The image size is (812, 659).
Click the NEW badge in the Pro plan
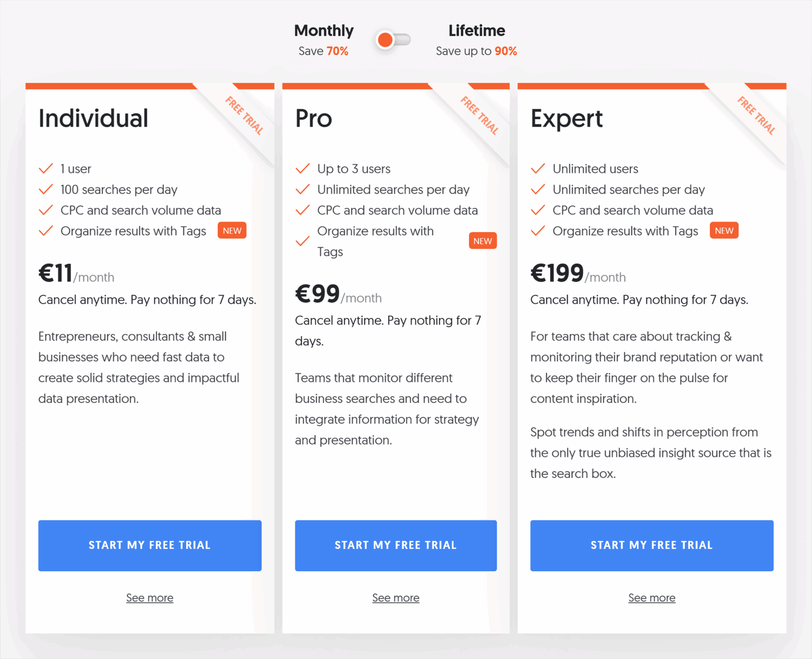482,241
